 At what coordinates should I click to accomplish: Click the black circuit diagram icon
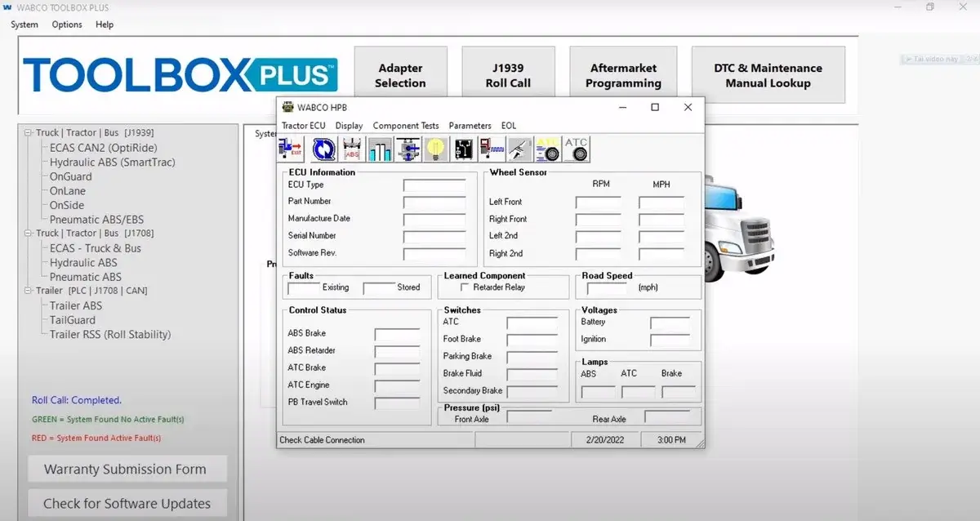(x=464, y=149)
